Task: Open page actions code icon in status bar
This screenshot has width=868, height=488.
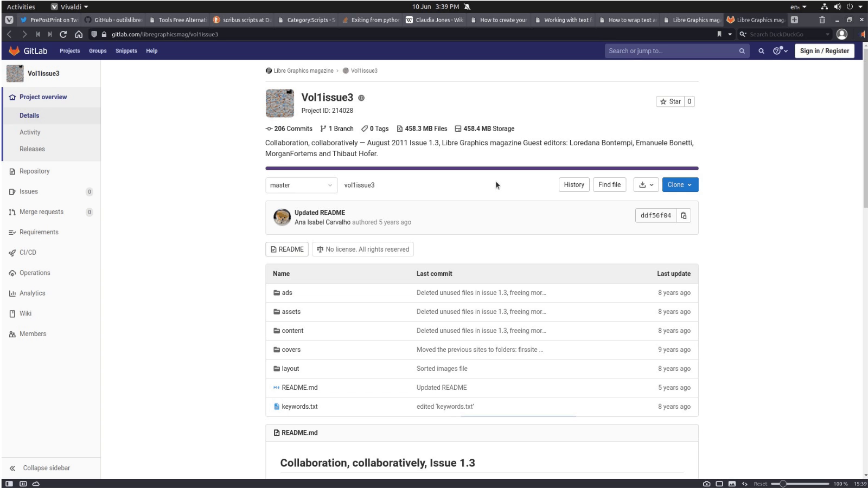Action: 745,484
